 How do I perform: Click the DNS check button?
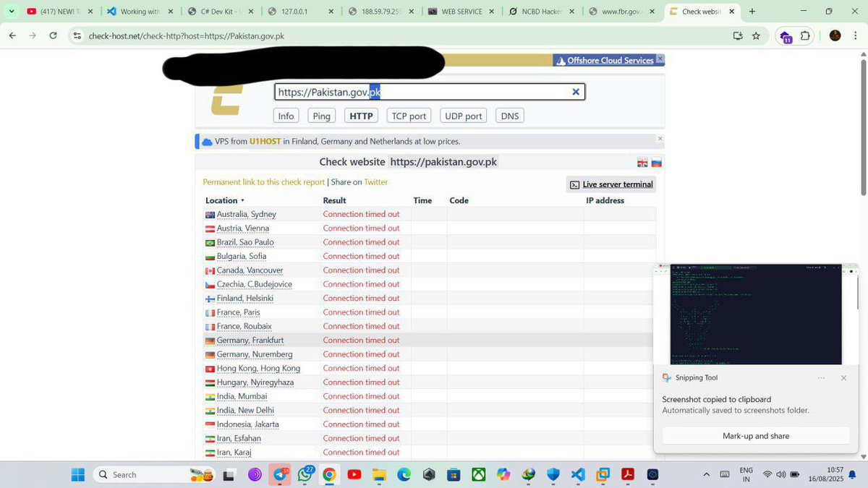coord(510,116)
